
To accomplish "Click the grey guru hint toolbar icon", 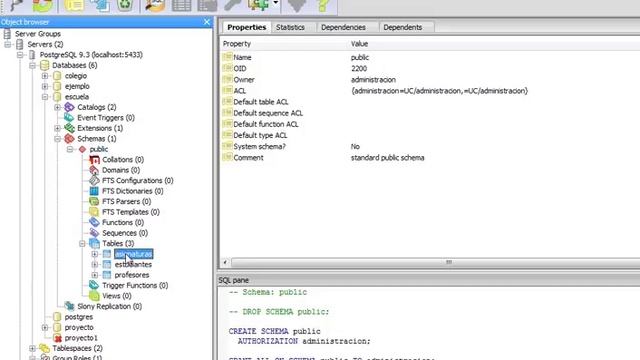I will click(x=297, y=5).
